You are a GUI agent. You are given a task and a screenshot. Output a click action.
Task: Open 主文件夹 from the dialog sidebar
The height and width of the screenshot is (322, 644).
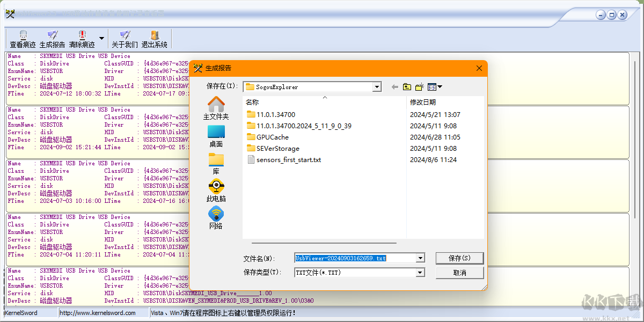216,108
